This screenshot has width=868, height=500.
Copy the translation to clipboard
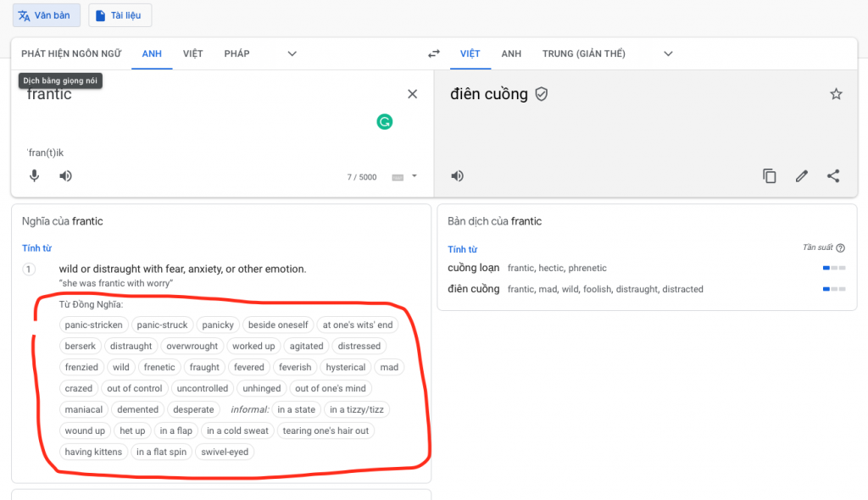click(x=769, y=176)
